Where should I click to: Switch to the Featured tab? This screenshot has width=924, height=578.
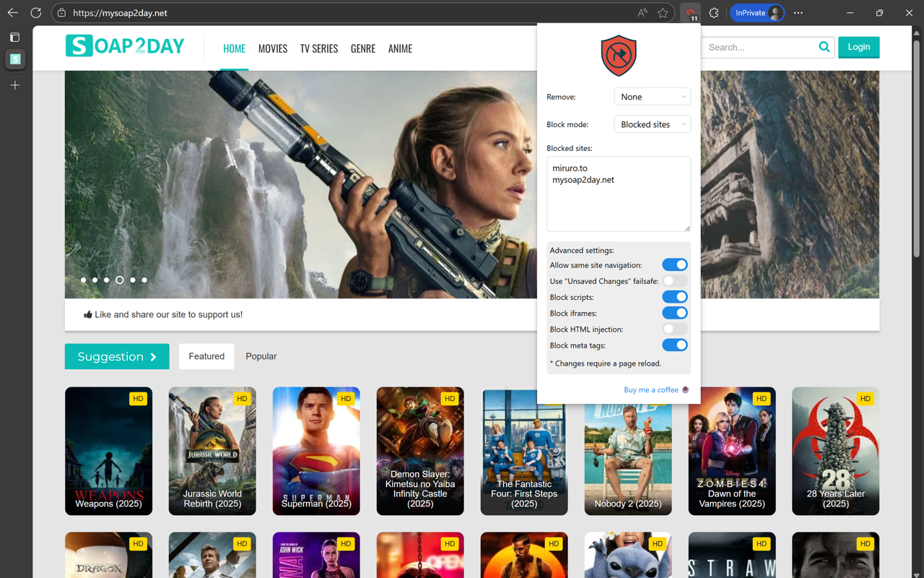206,356
